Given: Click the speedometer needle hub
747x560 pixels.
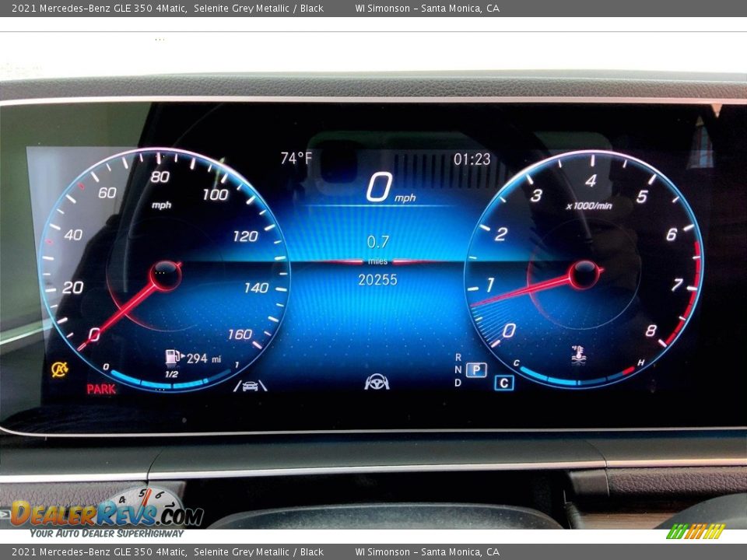Looking at the screenshot, I should tap(165, 275).
